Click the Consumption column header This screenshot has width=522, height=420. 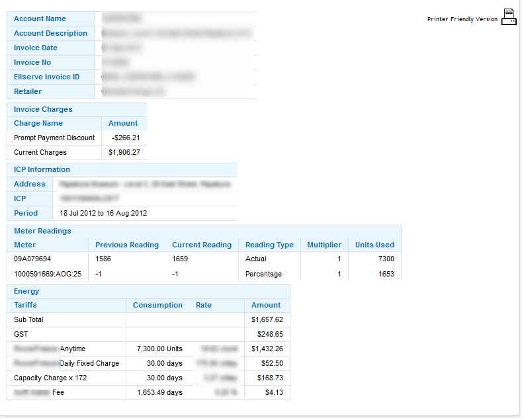157,305
